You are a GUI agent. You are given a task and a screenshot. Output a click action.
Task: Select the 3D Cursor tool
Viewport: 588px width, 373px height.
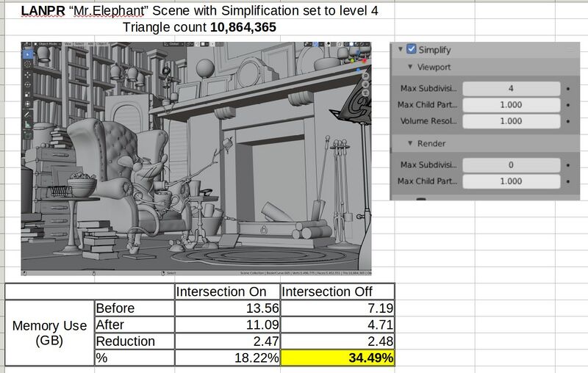coord(28,64)
